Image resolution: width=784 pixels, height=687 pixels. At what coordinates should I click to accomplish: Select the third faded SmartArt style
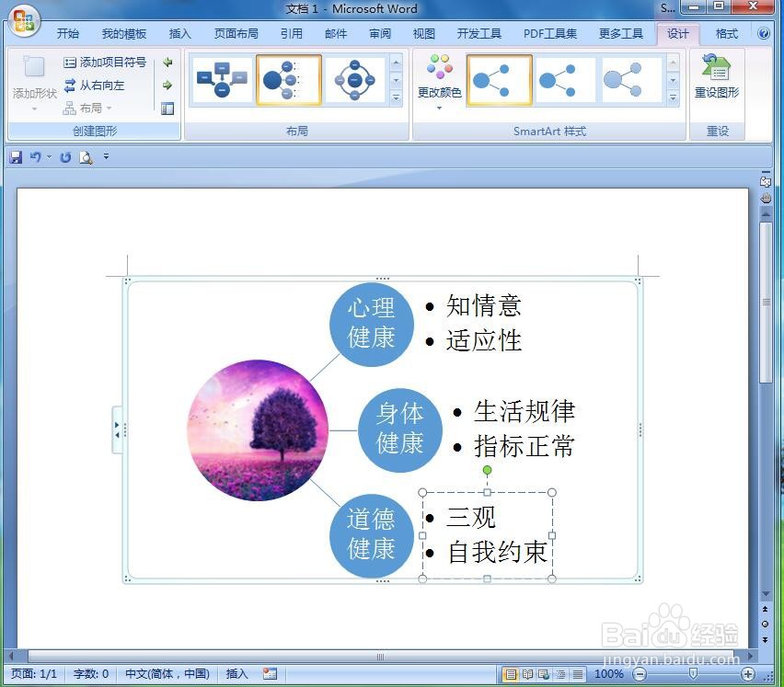(631, 80)
